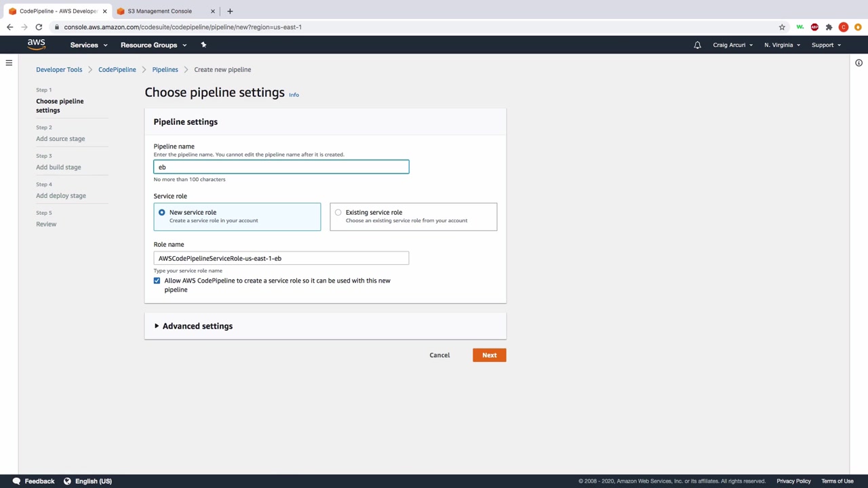Open the N. Virginia region selector
The height and width of the screenshot is (488, 868).
[x=782, y=45]
